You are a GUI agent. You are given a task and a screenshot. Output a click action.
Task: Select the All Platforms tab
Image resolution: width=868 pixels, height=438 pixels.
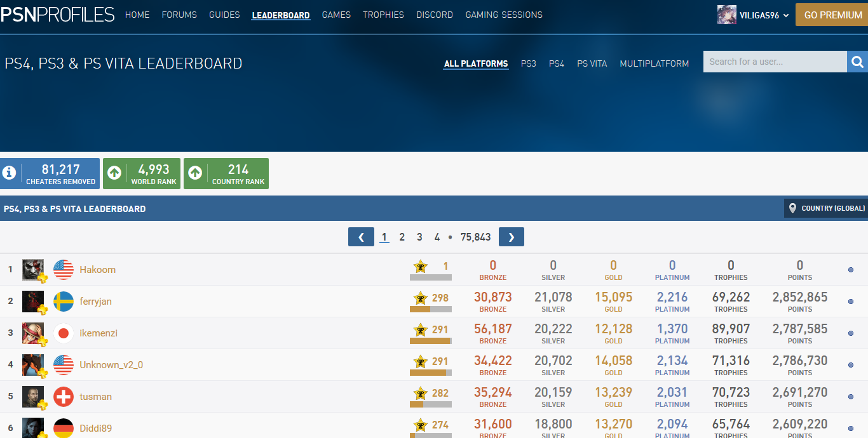coord(476,63)
